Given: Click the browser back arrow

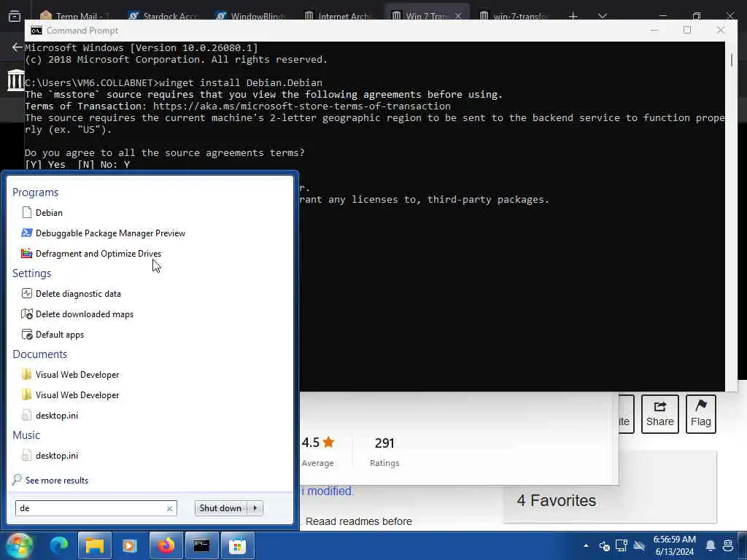Looking at the screenshot, I should [17, 47].
